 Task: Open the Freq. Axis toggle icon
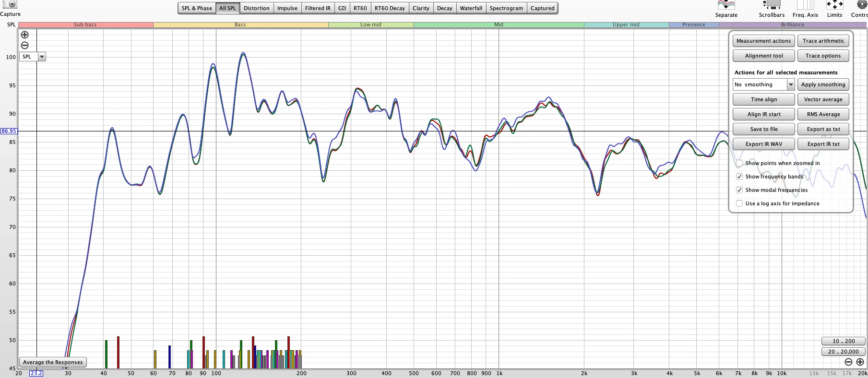pos(805,5)
